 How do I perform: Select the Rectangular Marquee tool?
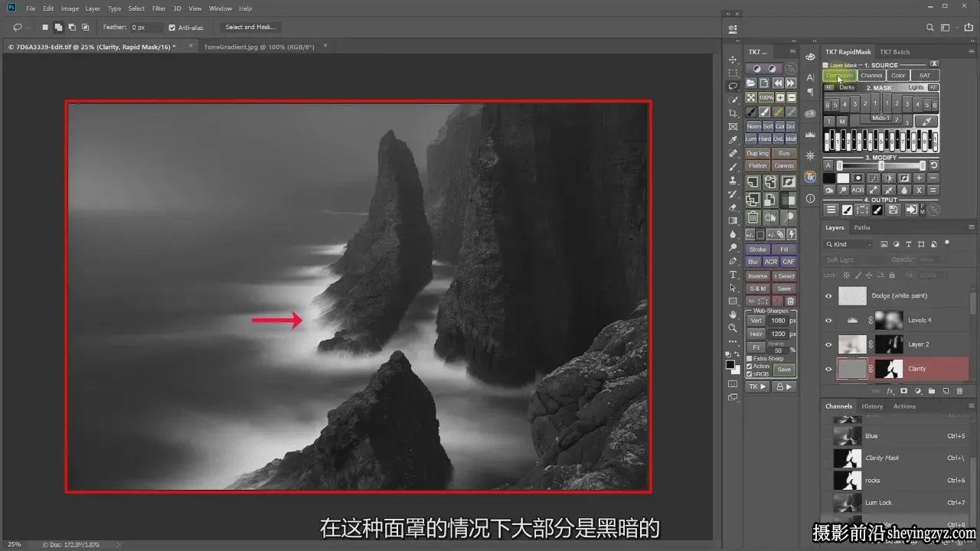point(733,73)
